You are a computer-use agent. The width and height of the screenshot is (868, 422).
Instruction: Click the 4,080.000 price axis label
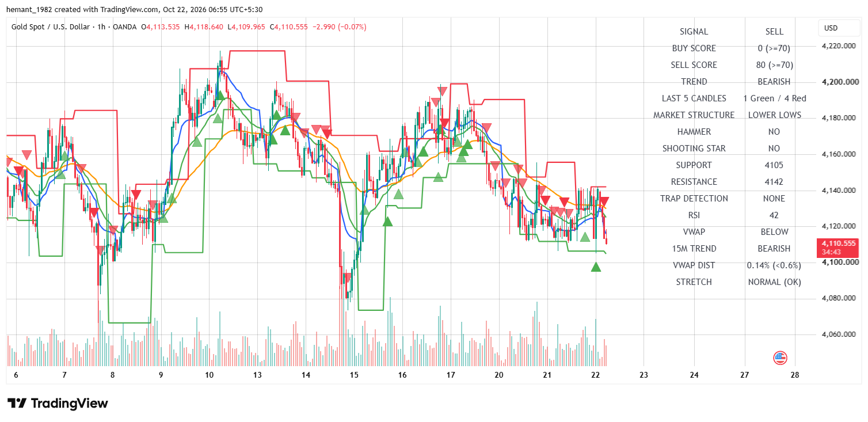coord(839,298)
